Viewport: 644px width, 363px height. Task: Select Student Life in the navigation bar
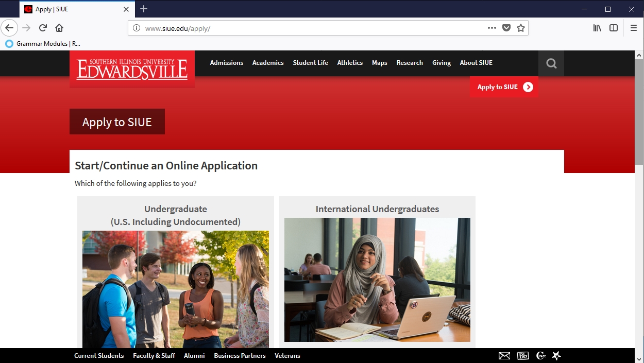point(310,63)
